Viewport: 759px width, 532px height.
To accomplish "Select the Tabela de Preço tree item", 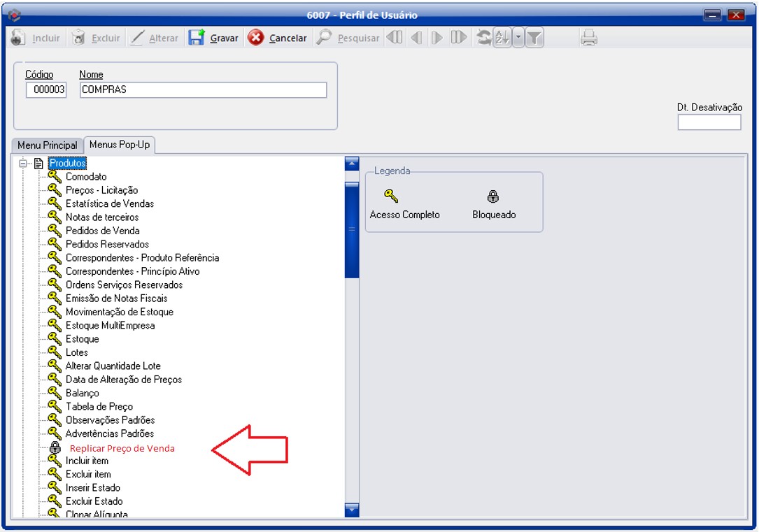I will (x=99, y=407).
